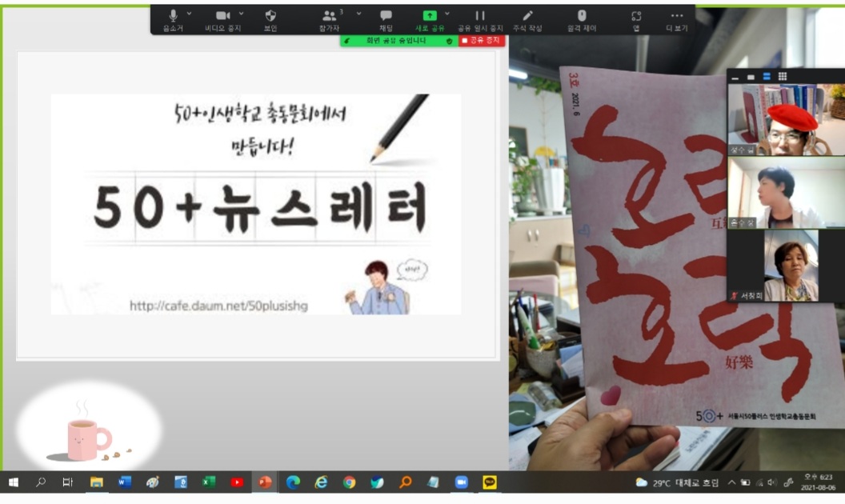Expand the arrow next to Participants
This screenshot has height=504, width=845.
tap(358, 14)
